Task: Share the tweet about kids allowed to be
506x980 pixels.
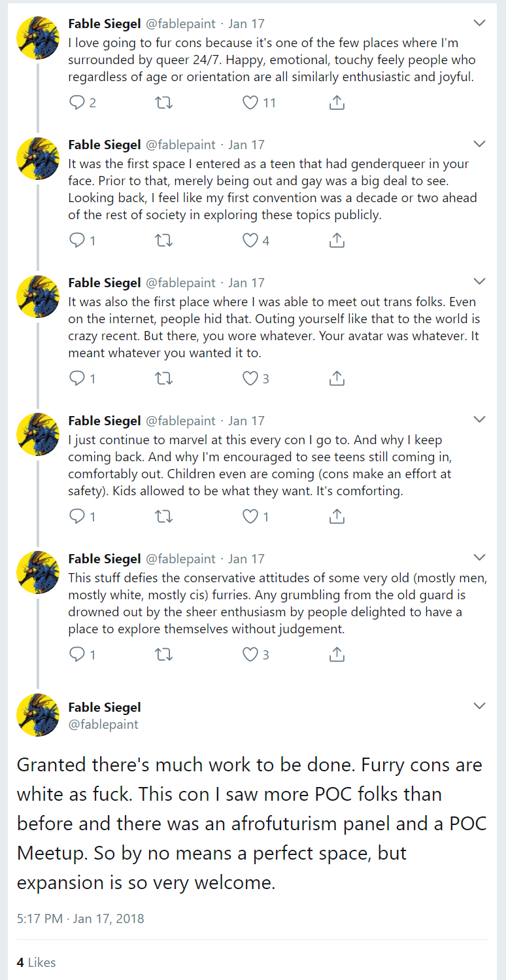Action: point(336,517)
